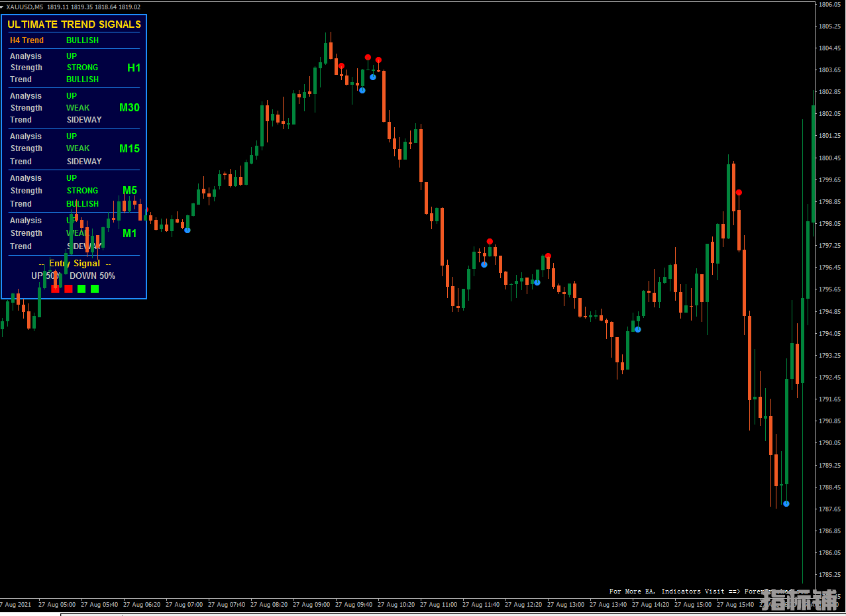Select the M5 timeframe label
The height and width of the screenshot is (616, 846).
(130, 191)
